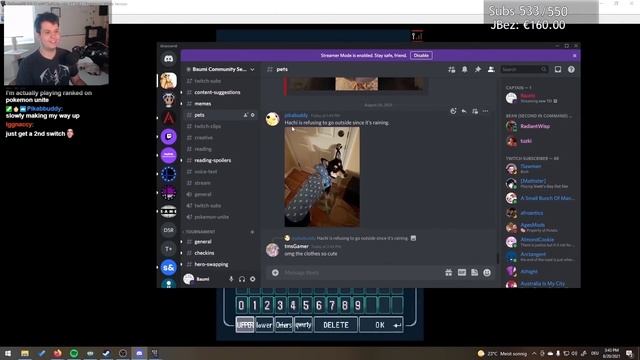The image size is (640, 360).
Task: Reply to Hachi message arrow icon
Action: click(x=464, y=111)
